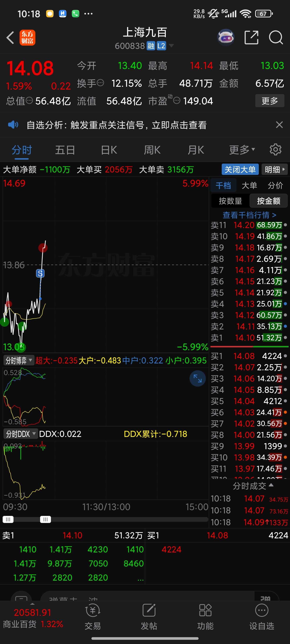Open chart settings gear icon
The height and width of the screenshot is (644, 290).
[x=275, y=150]
